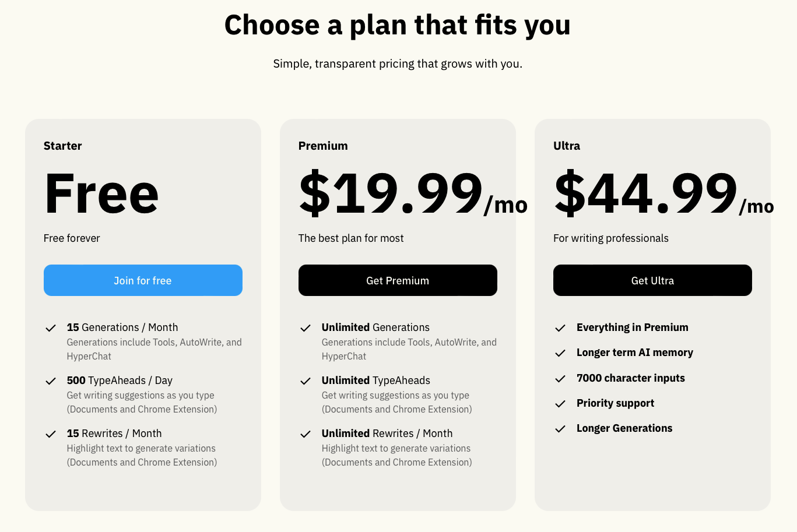Click checkmark beside Unlimited Generations
The width and height of the screenshot is (797, 532).
[x=306, y=328]
